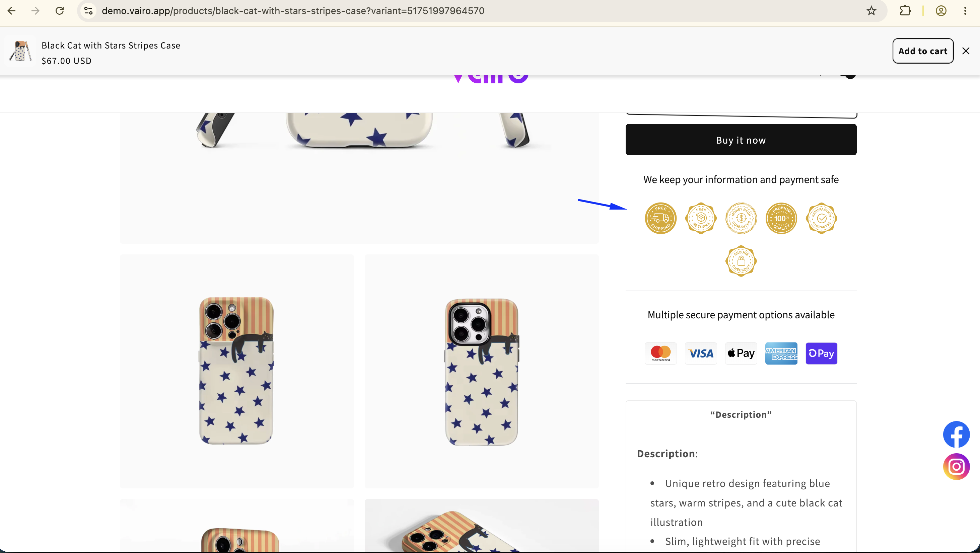Bookmark this page with star icon
Viewport: 980px width, 553px height.
click(871, 11)
